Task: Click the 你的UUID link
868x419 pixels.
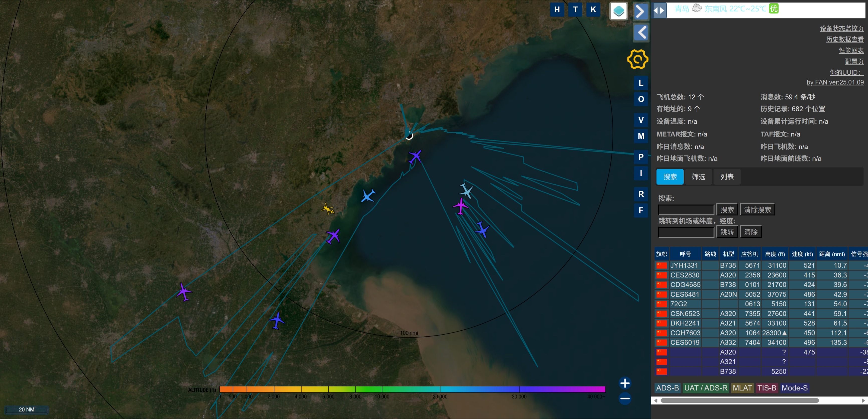Action: pyautogui.click(x=846, y=72)
